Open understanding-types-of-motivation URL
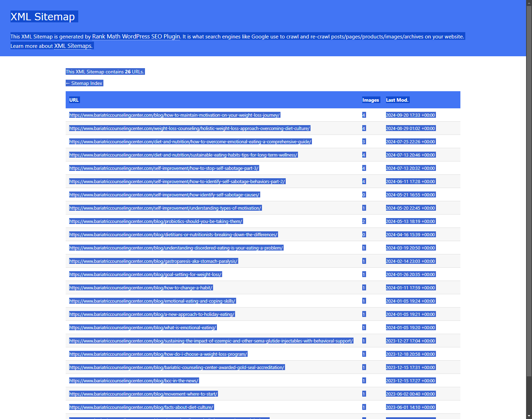Image resolution: width=532 pixels, height=419 pixels. click(165, 208)
